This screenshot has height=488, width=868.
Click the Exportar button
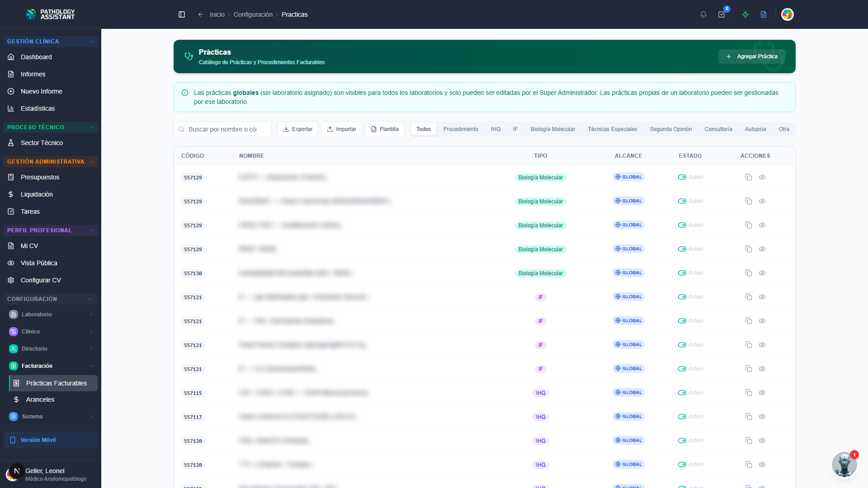(297, 129)
